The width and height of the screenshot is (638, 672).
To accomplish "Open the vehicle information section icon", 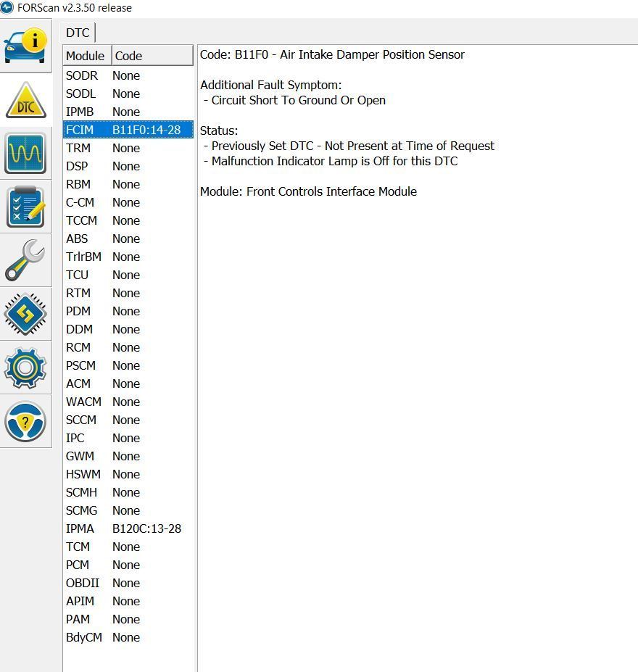I will click(25, 46).
